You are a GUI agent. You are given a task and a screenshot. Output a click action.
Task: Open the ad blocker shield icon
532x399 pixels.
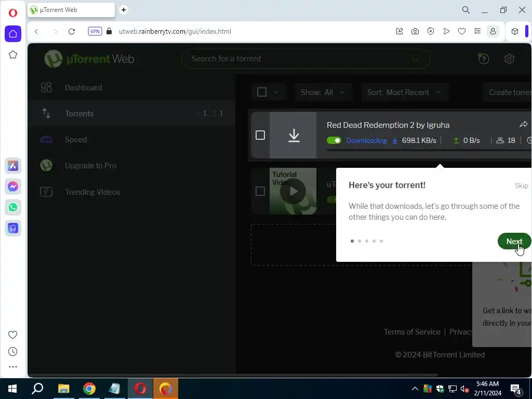(431, 31)
